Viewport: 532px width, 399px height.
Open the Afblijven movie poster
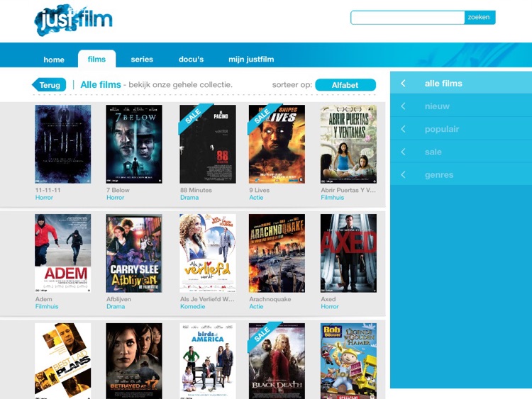tap(134, 253)
